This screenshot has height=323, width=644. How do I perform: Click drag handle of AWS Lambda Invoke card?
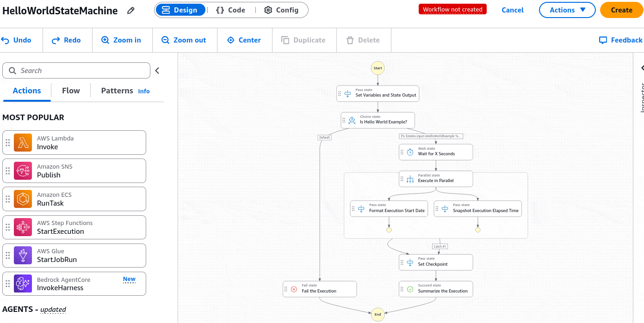(8, 143)
